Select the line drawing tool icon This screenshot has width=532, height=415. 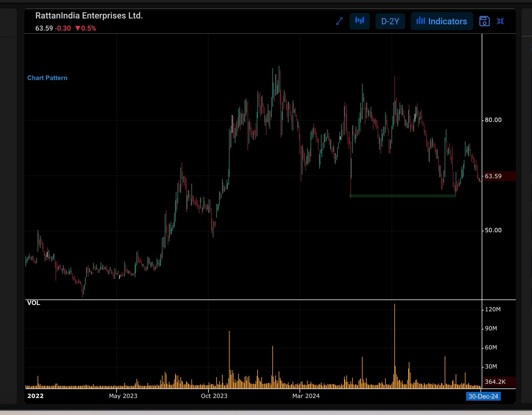pos(339,21)
